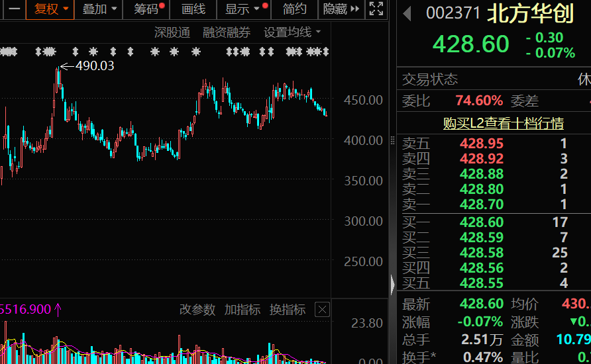Click the 涨幅 value -0.07%

[480, 322]
